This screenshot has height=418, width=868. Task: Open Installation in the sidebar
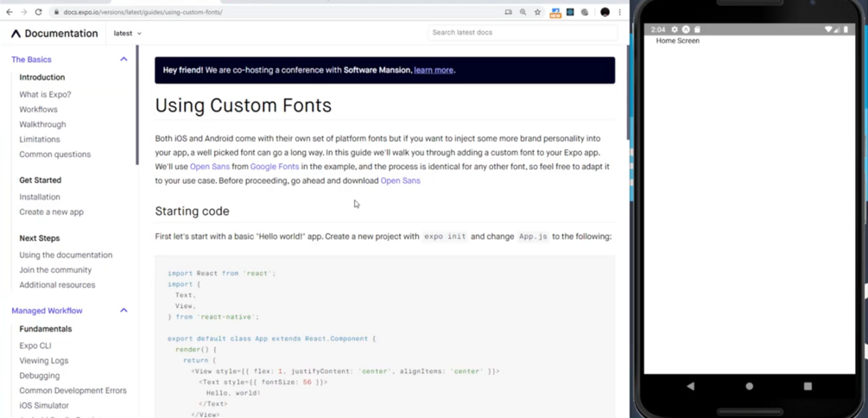(x=40, y=197)
